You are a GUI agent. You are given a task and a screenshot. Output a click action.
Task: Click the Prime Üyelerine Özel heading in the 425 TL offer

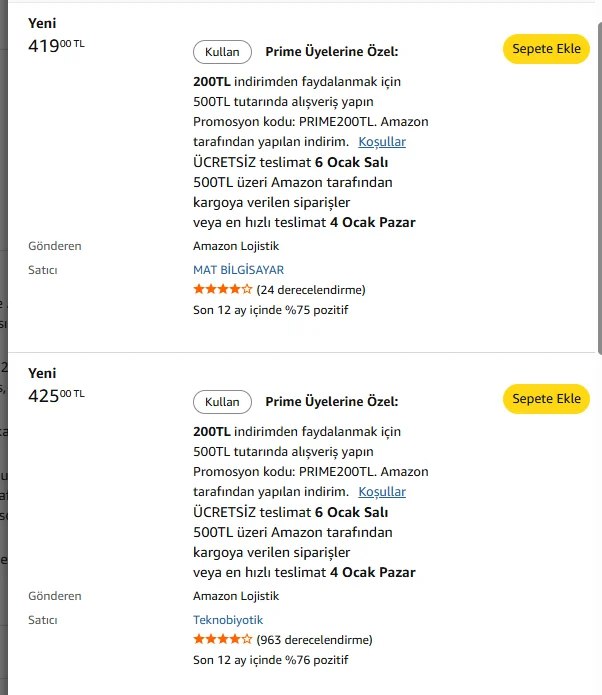coord(331,402)
